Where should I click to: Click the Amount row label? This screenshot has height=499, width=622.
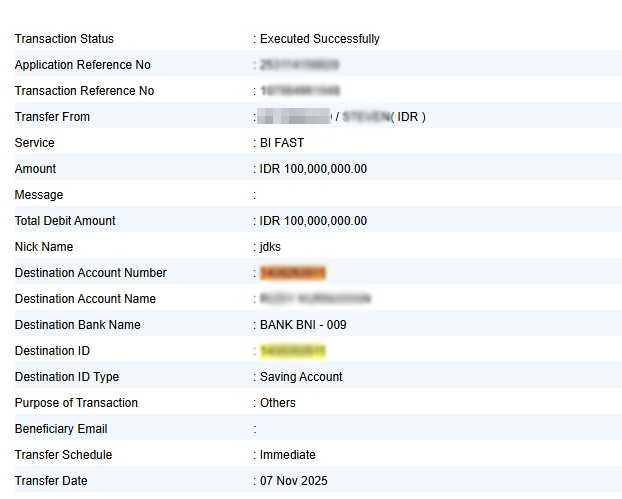(x=36, y=169)
